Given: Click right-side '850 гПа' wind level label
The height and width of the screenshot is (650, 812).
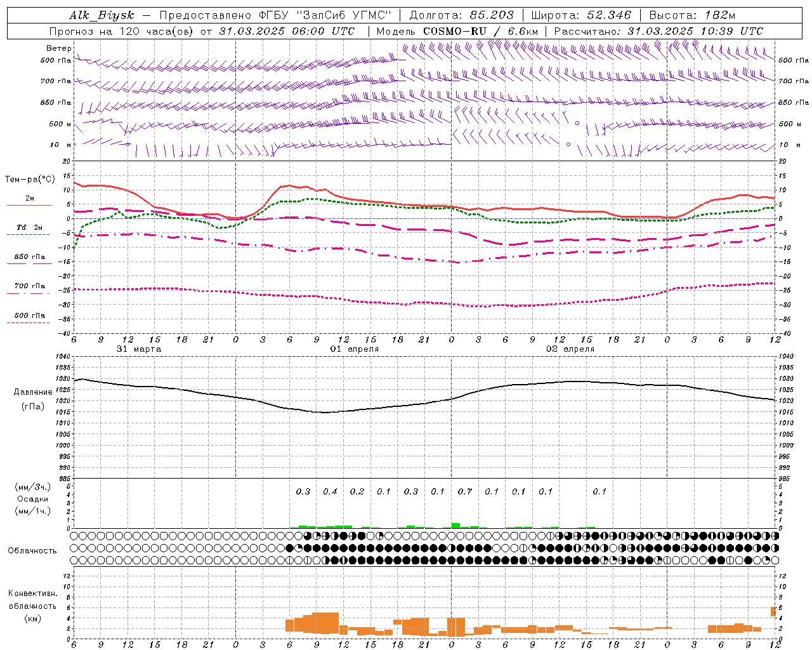Looking at the screenshot, I should [x=794, y=102].
